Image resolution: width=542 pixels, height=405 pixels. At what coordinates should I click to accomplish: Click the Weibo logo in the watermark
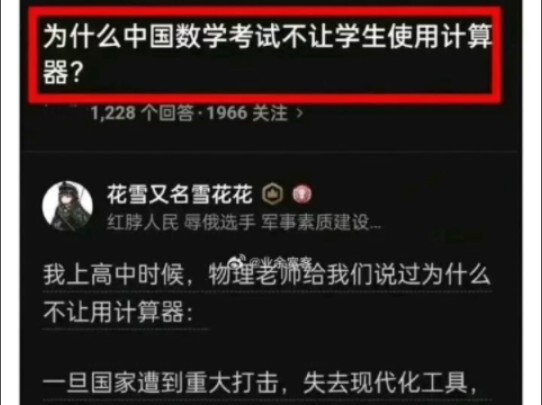point(238,263)
